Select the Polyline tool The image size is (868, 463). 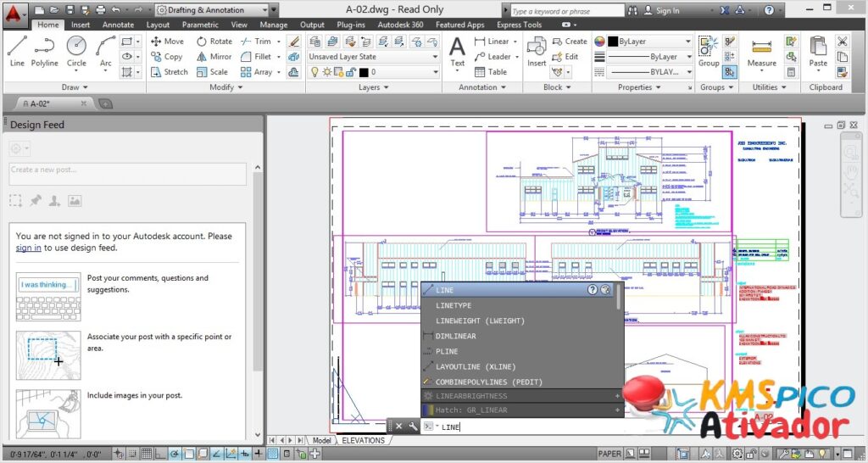pos(44,52)
